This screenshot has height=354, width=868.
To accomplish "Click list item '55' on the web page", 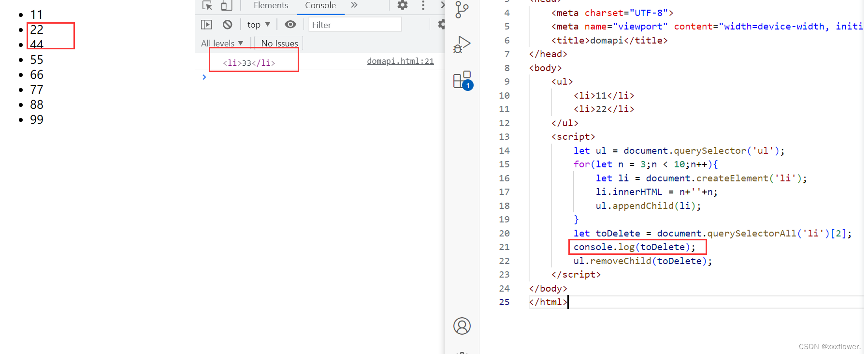I will click(37, 60).
